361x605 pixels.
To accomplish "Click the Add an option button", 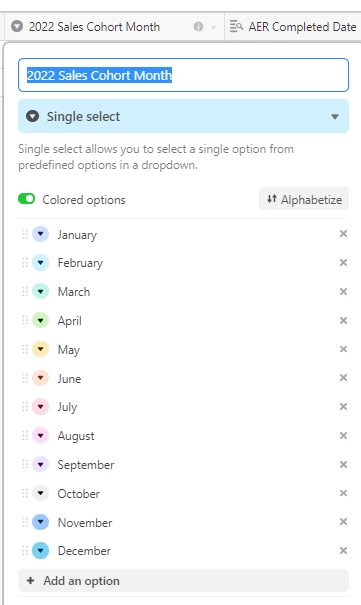I will click(184, 580).
